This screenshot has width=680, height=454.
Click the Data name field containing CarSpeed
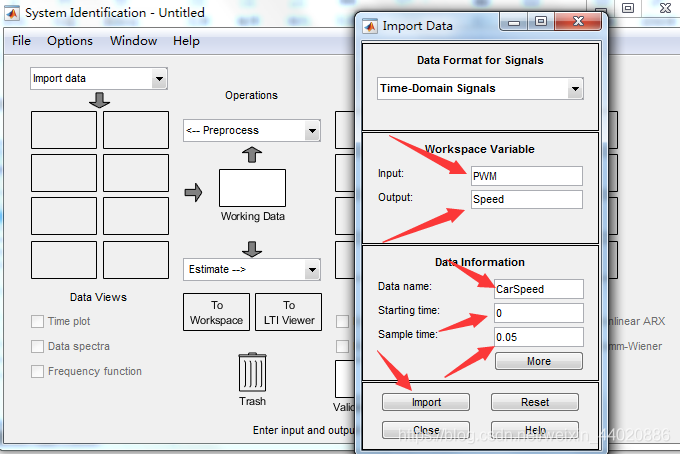click(539, 289)
